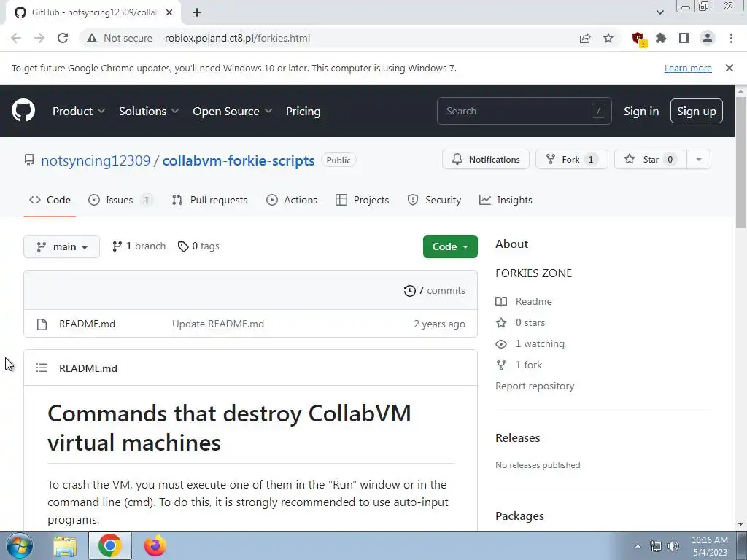747x560 pixels.
Task: Click the share page icon in address bar
Action: point(585,38)
